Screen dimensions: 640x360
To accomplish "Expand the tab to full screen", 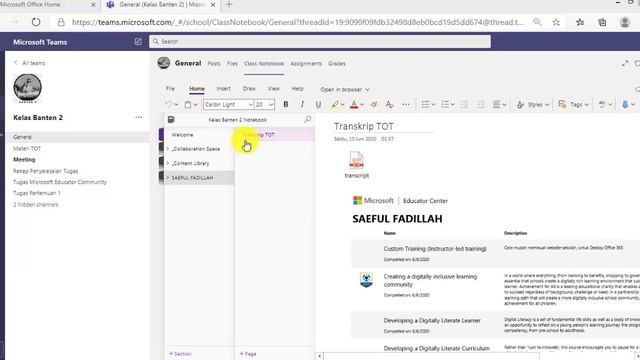I will 625,63.
